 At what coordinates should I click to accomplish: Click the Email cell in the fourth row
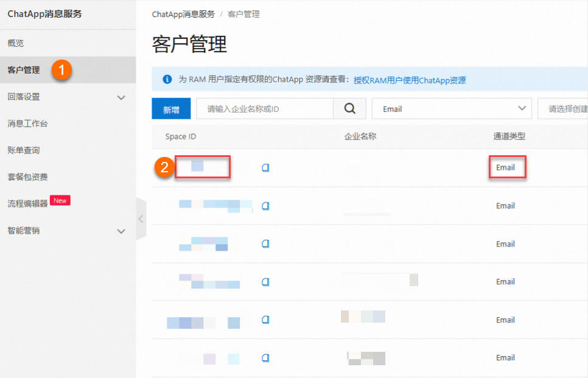click(505, 282)
